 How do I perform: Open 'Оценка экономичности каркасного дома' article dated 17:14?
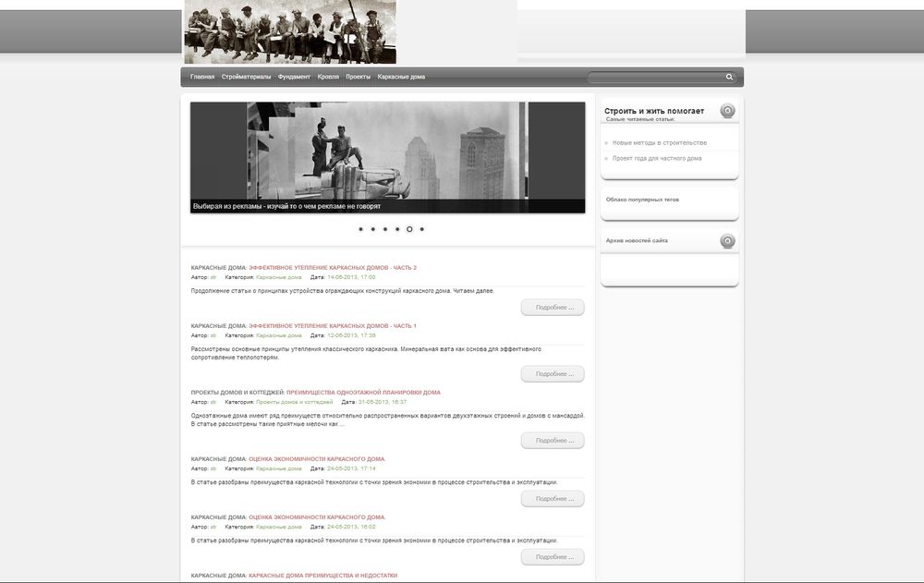(x=317, y=459)
